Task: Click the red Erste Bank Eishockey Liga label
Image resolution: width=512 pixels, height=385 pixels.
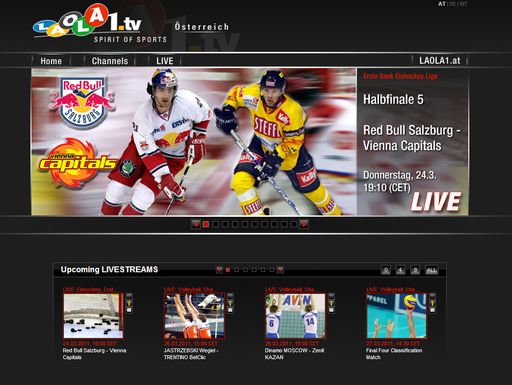Action: (x=400, y=76)
